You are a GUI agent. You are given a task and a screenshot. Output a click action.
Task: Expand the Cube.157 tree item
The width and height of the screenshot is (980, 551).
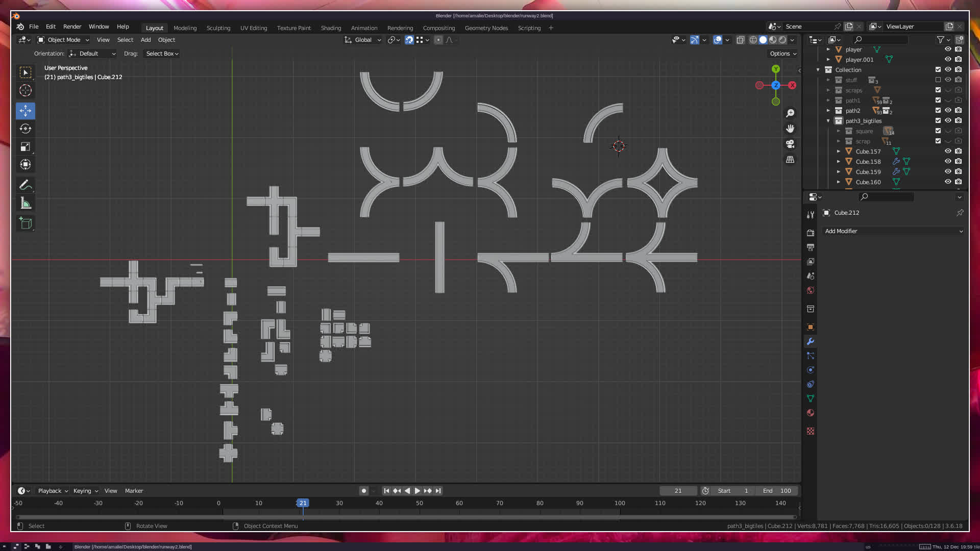pos(839,152)
